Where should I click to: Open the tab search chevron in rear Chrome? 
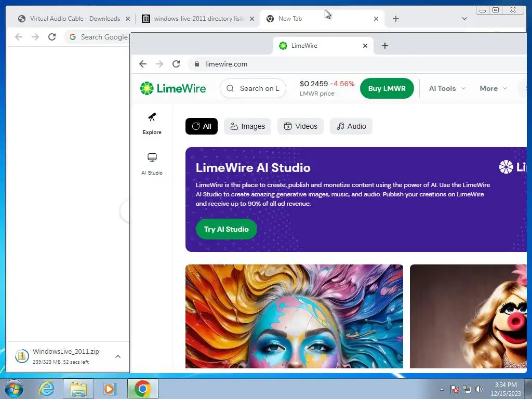(x=464, y=19)
